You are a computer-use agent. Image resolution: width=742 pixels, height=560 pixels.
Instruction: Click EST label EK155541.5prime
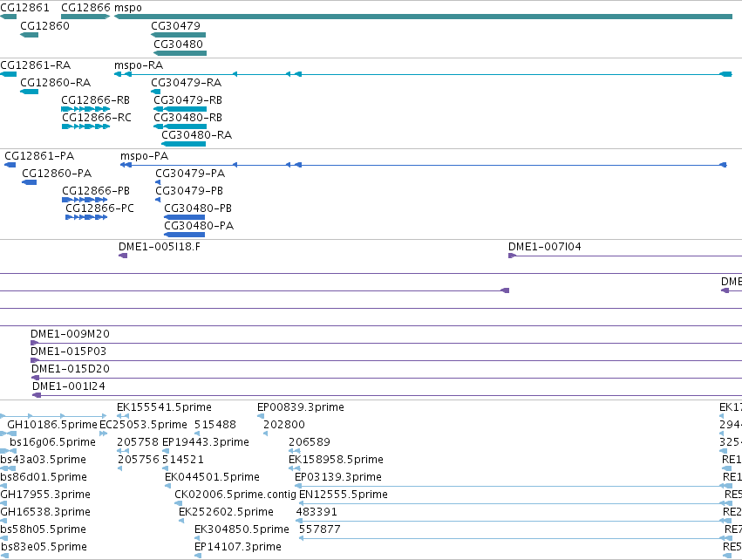(x=164, y=407)
